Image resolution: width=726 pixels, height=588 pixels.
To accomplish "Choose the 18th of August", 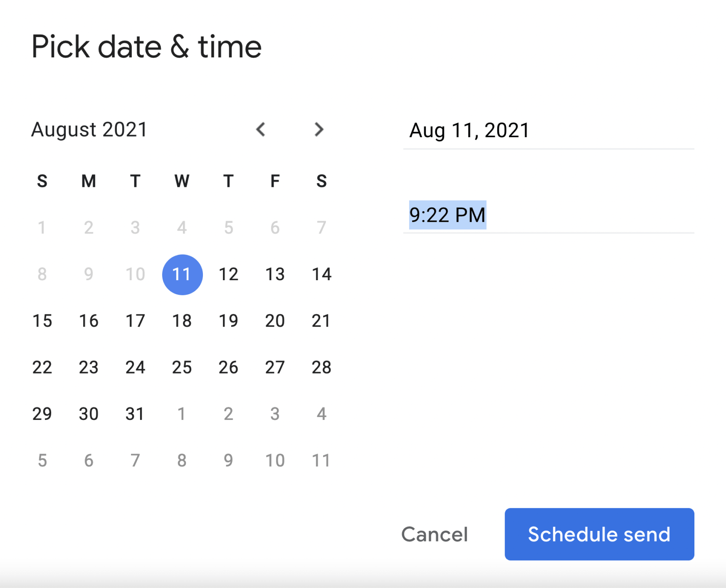I will [182, 320].
